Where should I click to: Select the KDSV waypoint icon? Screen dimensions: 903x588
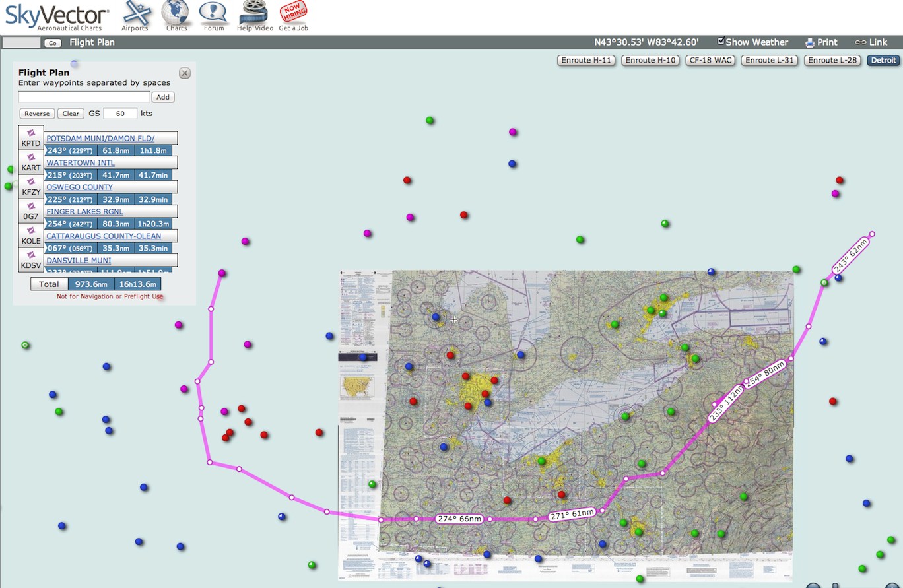coord(31,260)
